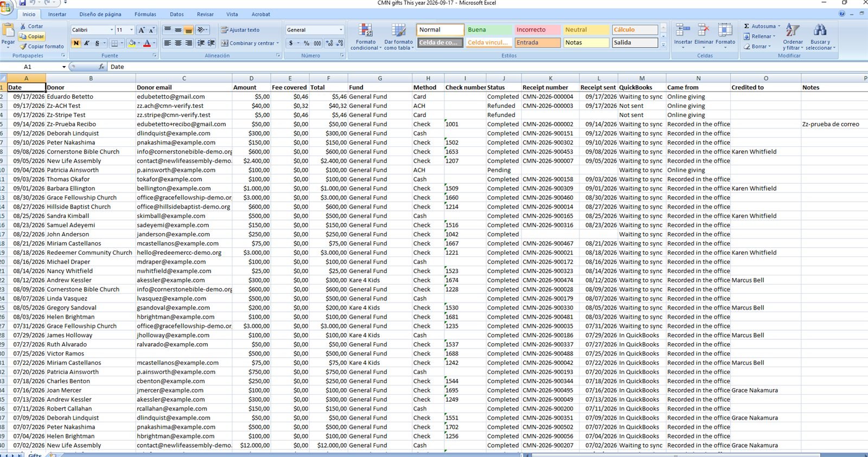Screen dimensions: 868x457
Task: Cut selection with Cortar
Action: click(x=31, y=26)
